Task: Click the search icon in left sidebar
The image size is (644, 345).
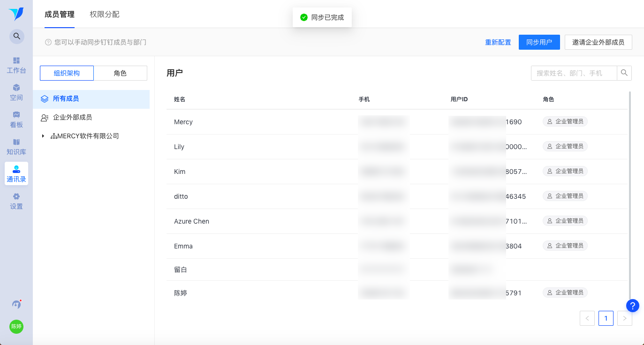Action: 16,36
